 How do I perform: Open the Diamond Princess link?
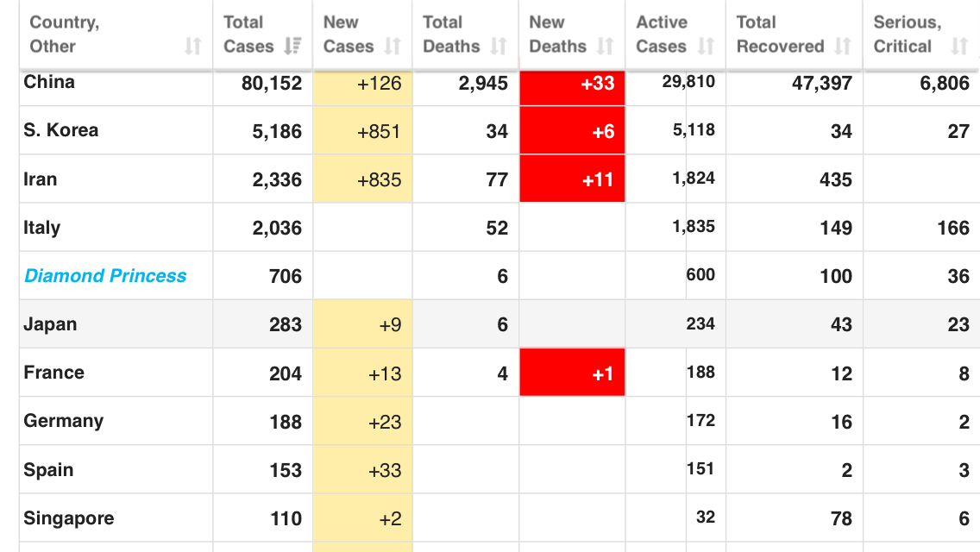(x=105, y=276)
